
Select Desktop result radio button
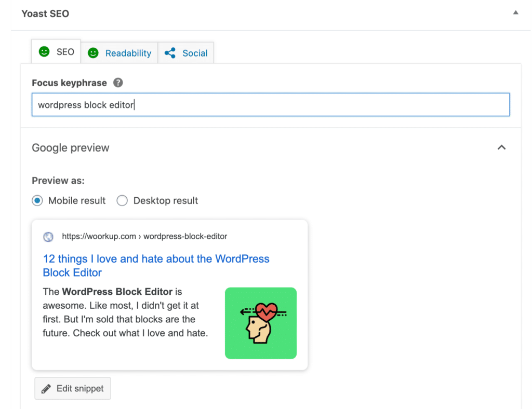(122, 200)
